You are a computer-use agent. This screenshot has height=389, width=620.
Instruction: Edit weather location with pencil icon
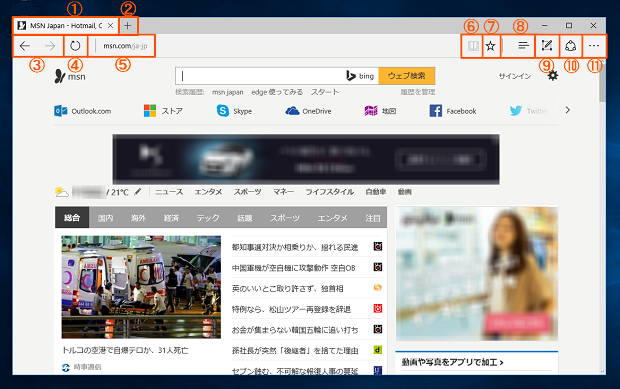point(138,192)
